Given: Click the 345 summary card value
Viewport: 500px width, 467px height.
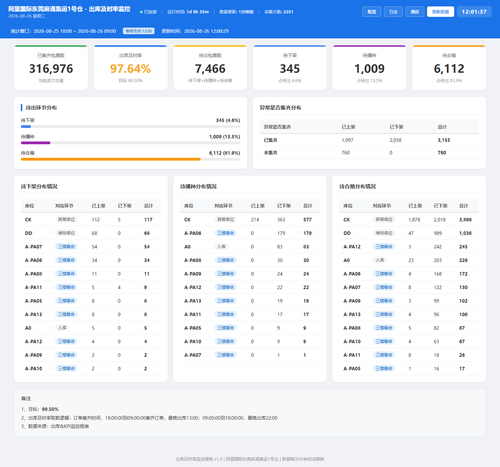Looking at the screenshot, I should (290, 69).
